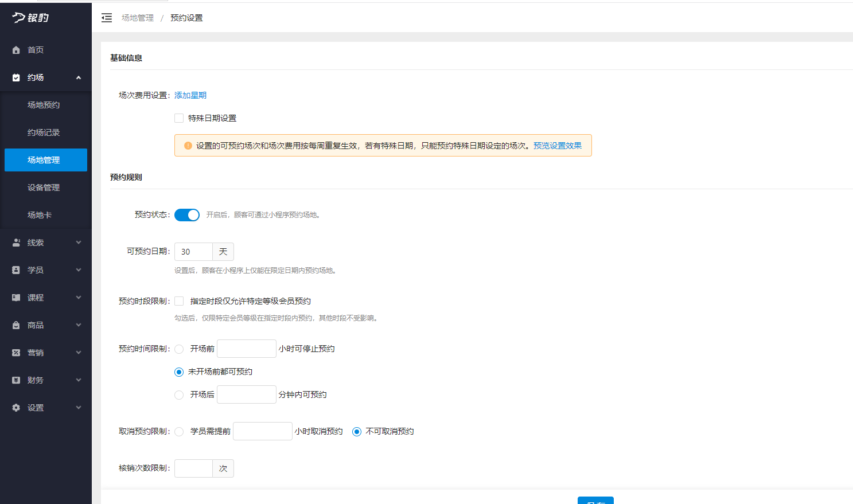The image size is (853, 504).
Task: Click the 学员 students icon
Action: pos(17,269)
